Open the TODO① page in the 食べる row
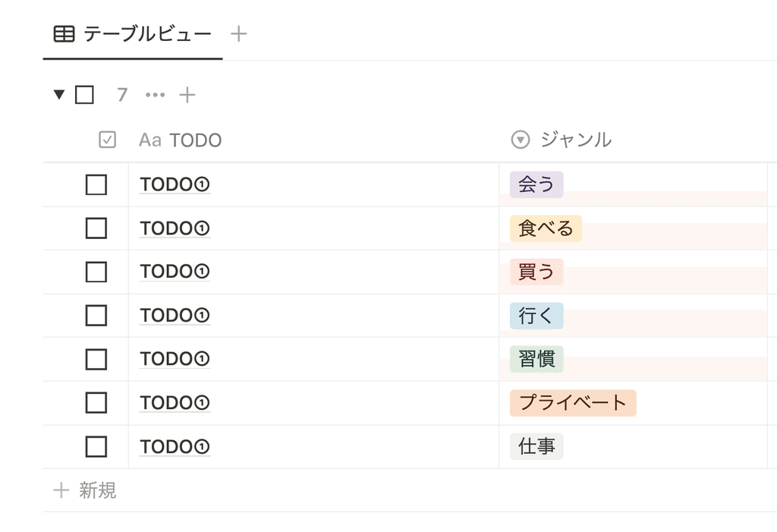777x532 pixels. 175,228
